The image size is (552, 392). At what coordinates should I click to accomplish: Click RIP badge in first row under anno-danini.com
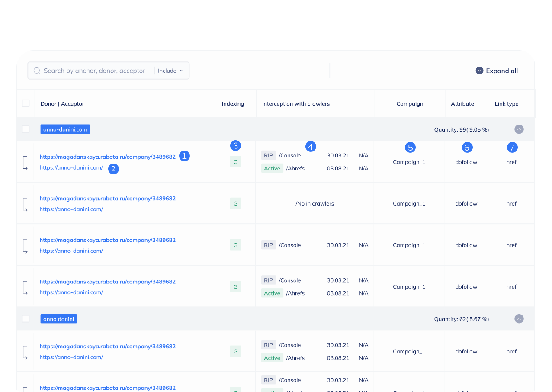(x=269, y=155)
